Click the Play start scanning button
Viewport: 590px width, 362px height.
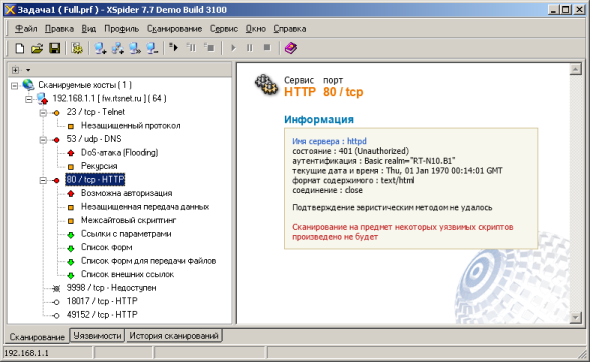pyautogui.click(x=233, y=48)
